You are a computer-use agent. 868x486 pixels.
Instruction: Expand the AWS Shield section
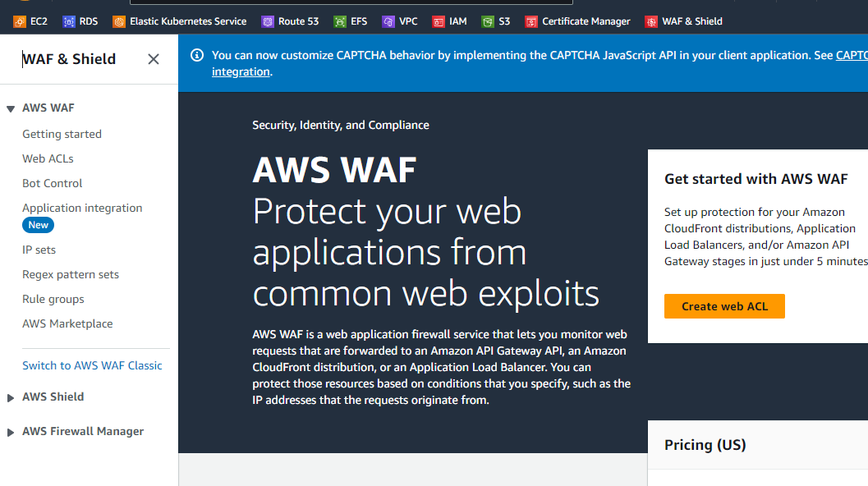click(x=11, y=398)
